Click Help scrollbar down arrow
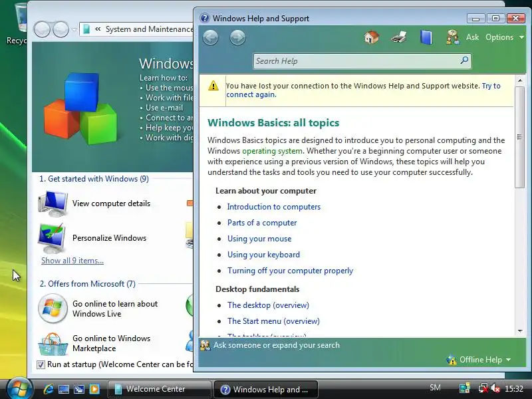Viewport: 532px width, 399px height. (520, 331)
